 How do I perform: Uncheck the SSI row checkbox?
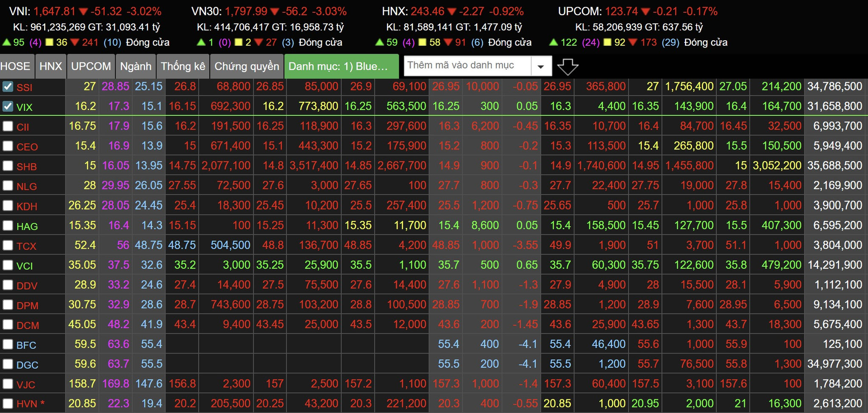pyautogui.click(x=8, y=87)
